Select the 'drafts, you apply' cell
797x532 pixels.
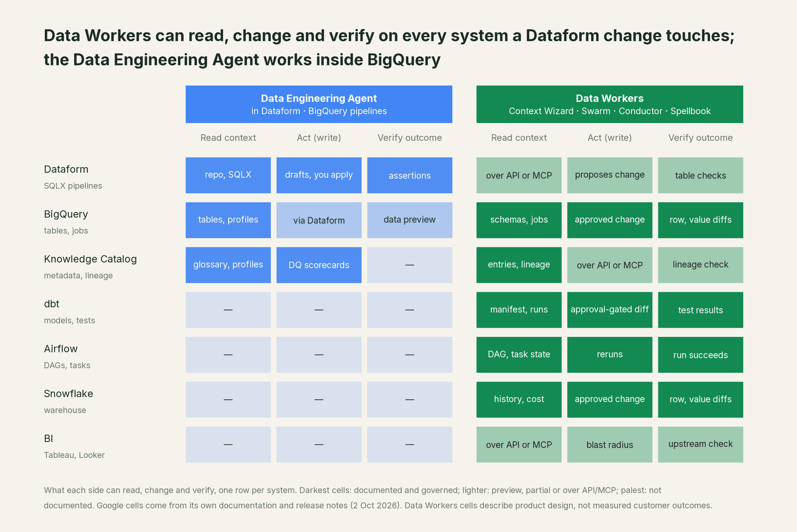(x=319, y=175)
